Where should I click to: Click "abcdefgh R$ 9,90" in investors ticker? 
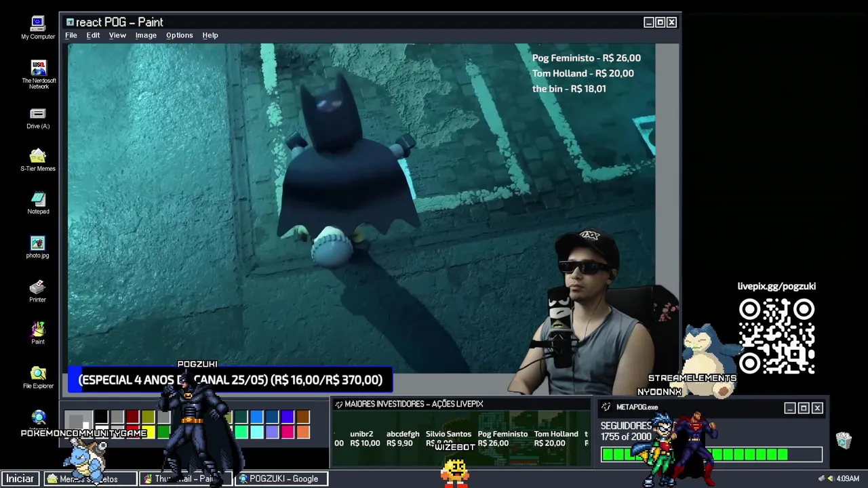pos(402,439)
